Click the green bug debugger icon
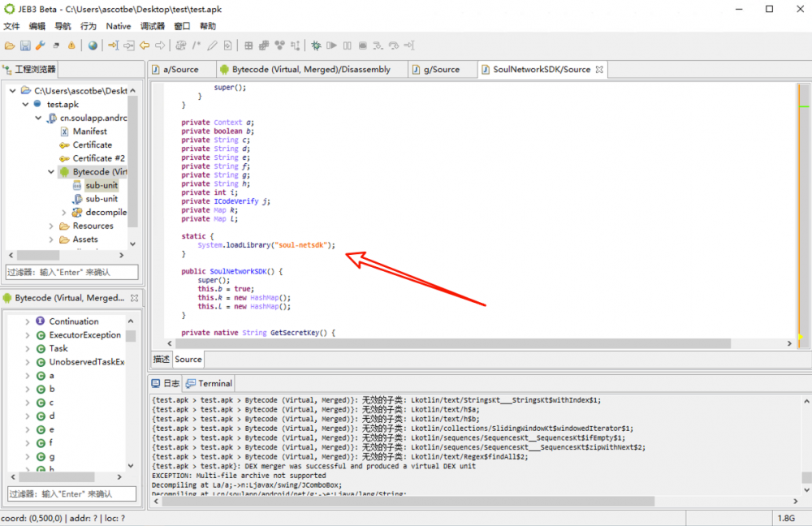 (316, 45)
